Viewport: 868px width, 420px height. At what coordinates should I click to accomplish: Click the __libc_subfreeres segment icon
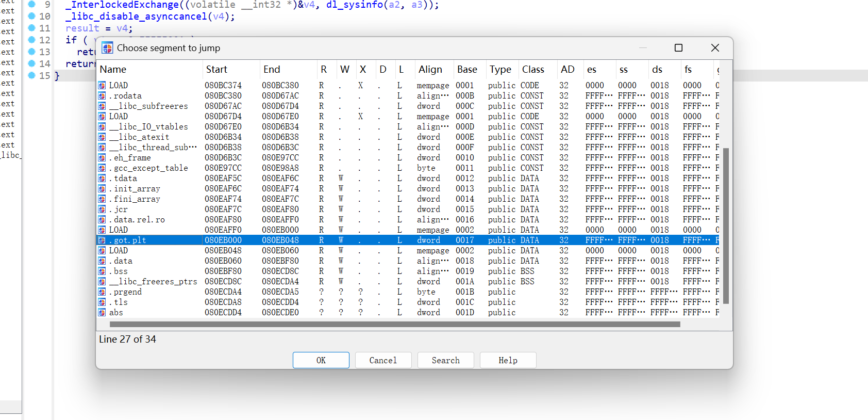tap(102, 106)
